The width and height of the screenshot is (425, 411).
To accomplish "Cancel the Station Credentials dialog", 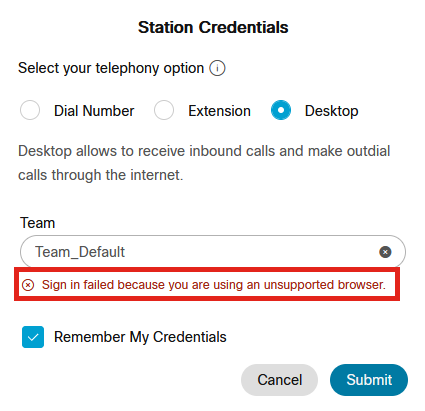I will pos(279,380).
